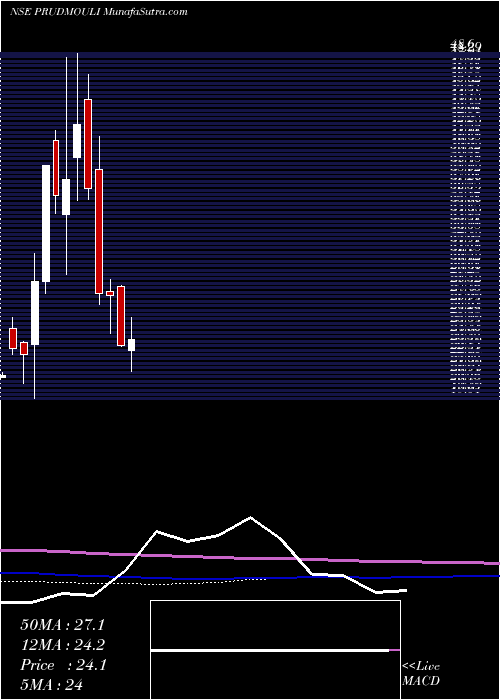Click the 12MA : 24.2 label

pyautogui.click(x=63, y=645)
